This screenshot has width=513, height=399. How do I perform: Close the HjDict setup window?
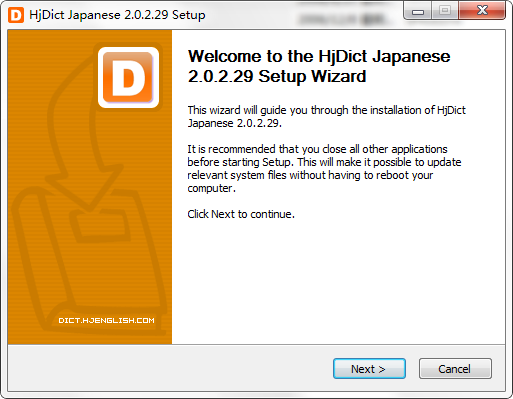(482, 10)
